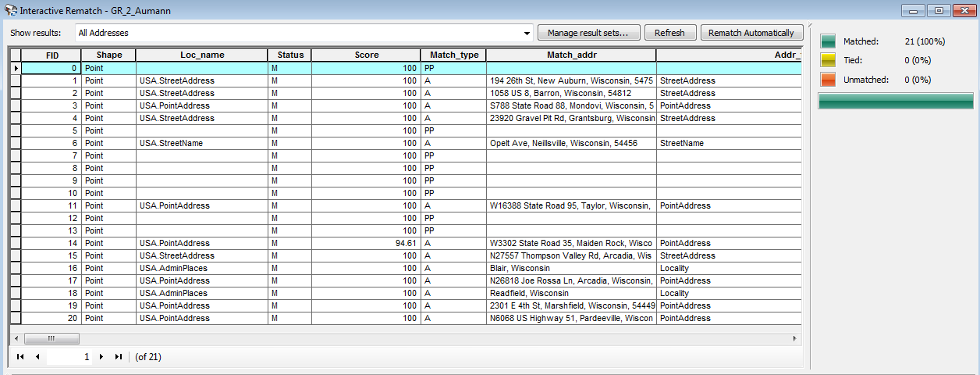980x375 pixels.
Task: Go to previous record arrow
Action: coord(37,356)
